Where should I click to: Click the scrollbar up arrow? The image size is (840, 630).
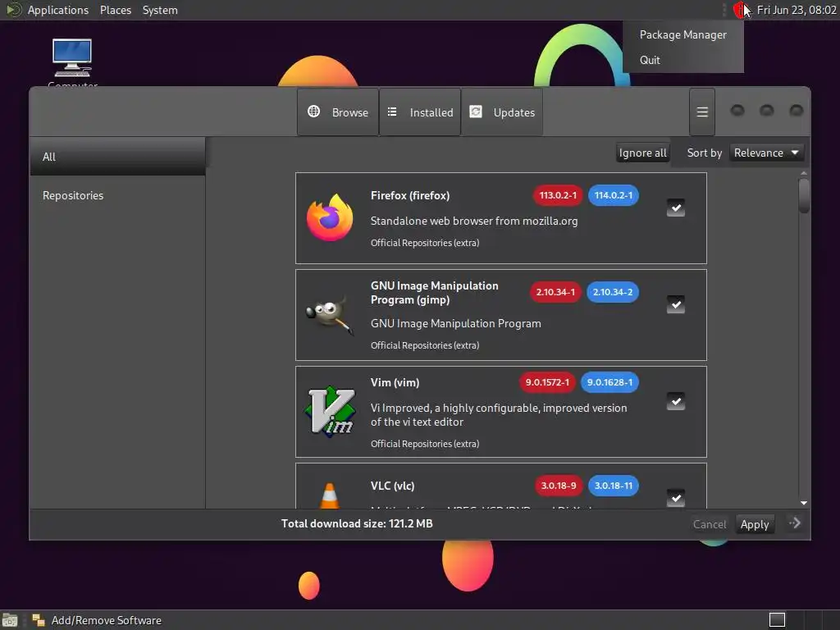click(x=804, y=174)
